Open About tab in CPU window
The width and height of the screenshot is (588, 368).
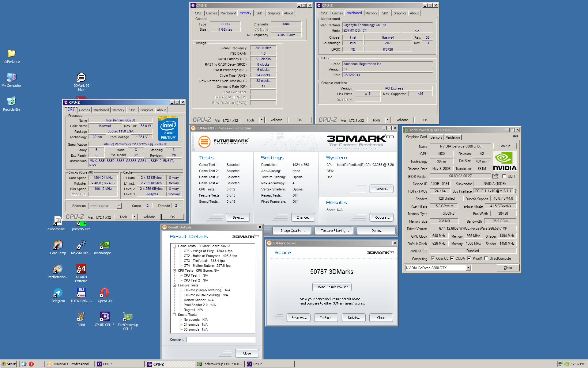pos(161,110)
